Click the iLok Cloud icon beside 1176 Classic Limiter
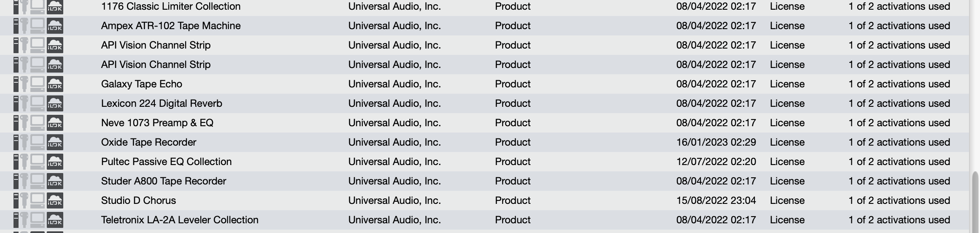 [x=55, y=6]
